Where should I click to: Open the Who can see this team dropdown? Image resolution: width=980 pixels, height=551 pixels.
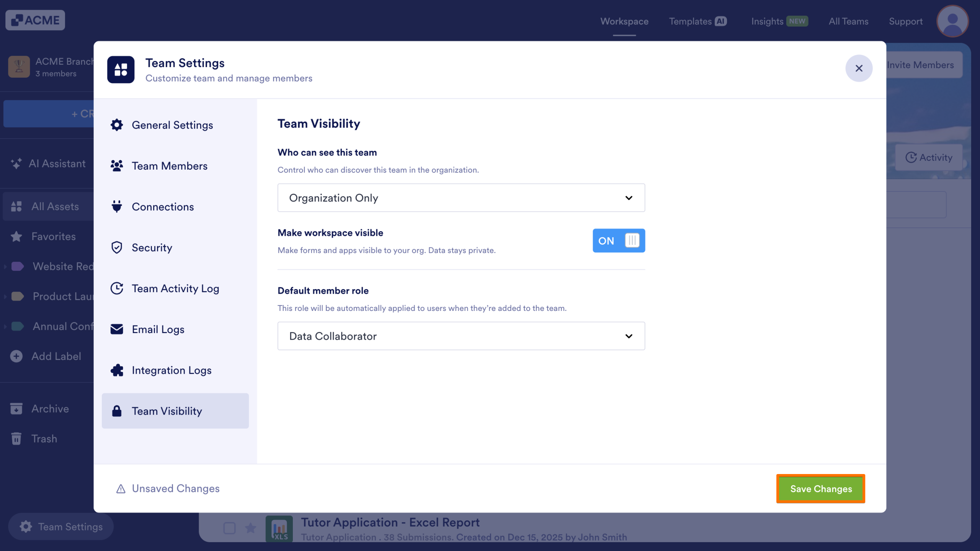461,198
